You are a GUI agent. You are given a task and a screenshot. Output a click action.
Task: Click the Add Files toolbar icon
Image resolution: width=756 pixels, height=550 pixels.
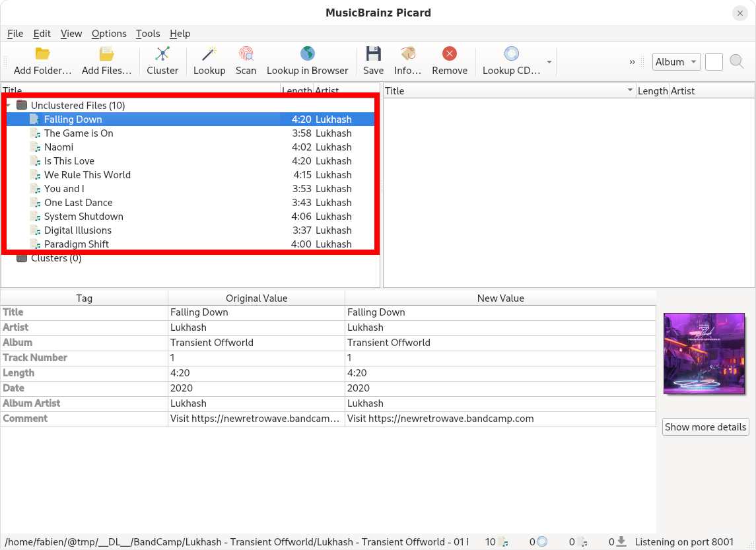[106, 54]
